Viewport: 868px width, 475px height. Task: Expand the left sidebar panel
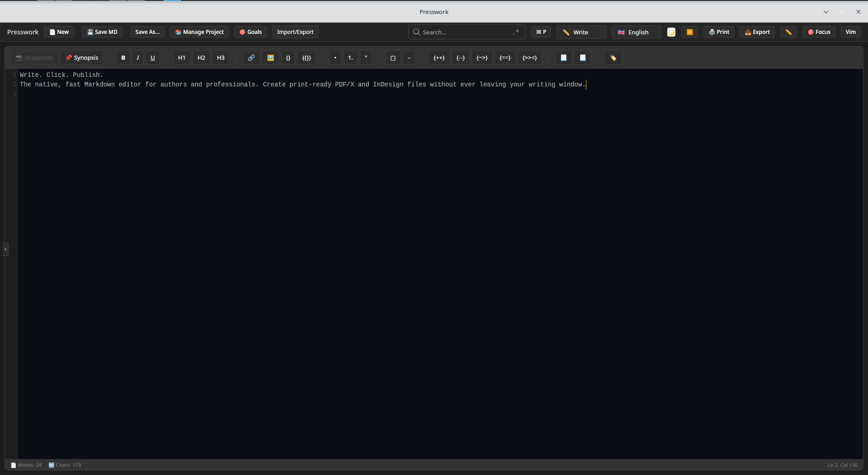(5, 249)
